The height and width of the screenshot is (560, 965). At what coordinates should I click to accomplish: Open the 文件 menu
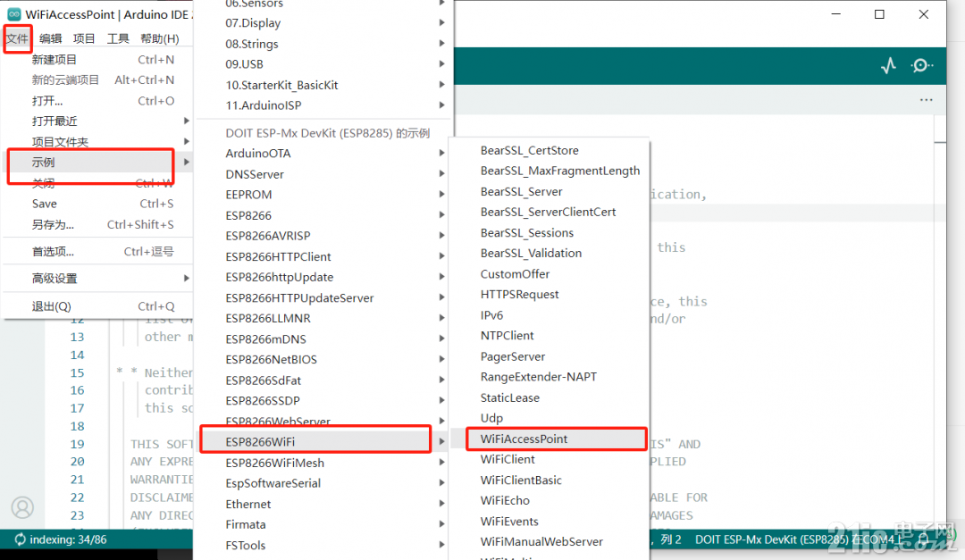click(17, 38)
